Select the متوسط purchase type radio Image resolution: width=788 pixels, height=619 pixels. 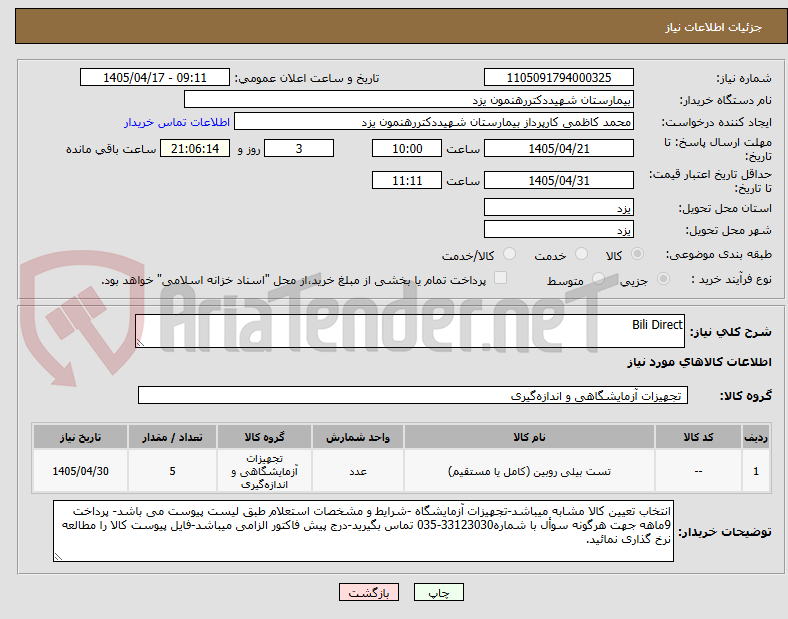pyautogui.click(x=598, y=279)
